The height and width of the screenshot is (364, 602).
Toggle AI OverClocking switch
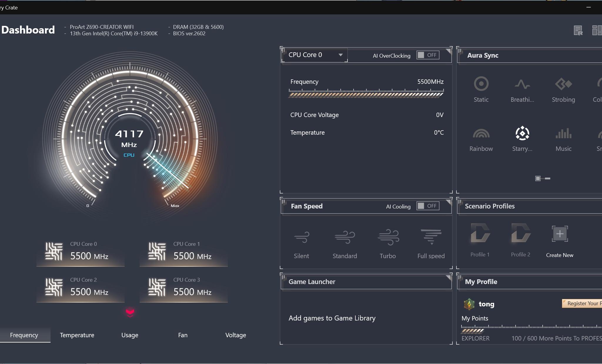point(428,55)
